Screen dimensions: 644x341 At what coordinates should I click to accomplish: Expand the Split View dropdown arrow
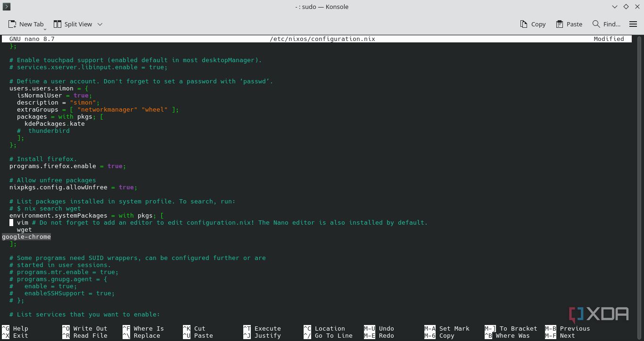coord(100,24)
